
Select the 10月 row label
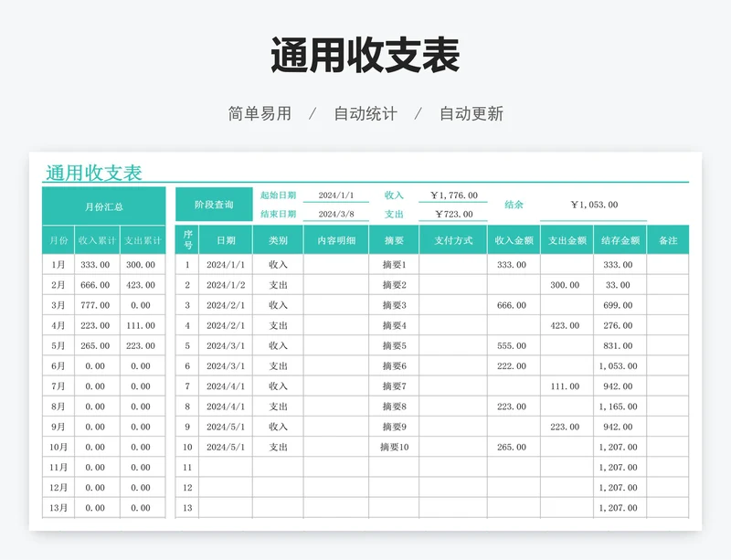click(58, 447)
